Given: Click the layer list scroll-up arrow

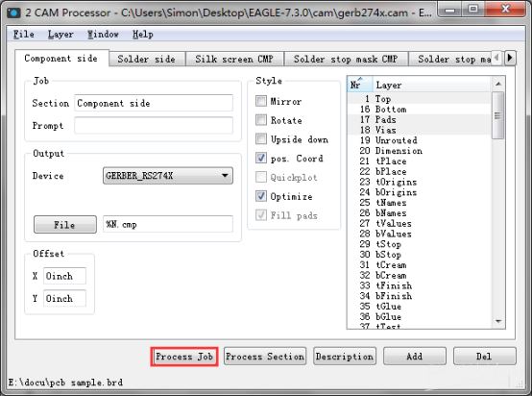Looking at the screenshot, I should tap(498, 84).
